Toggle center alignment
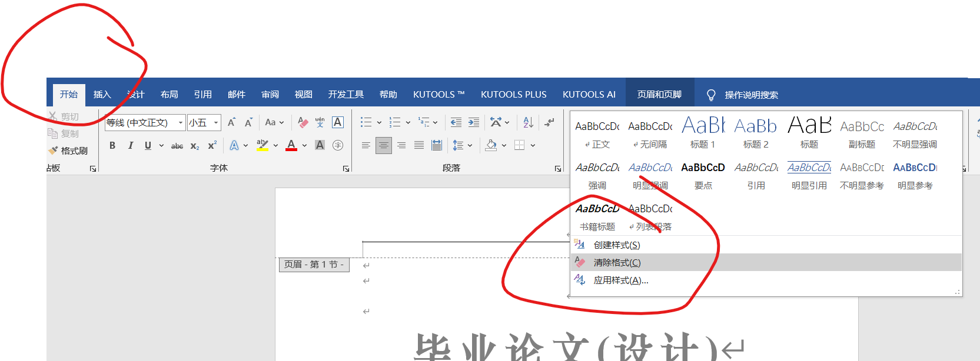This screenshot has width=980, height=361. [384, 145]
